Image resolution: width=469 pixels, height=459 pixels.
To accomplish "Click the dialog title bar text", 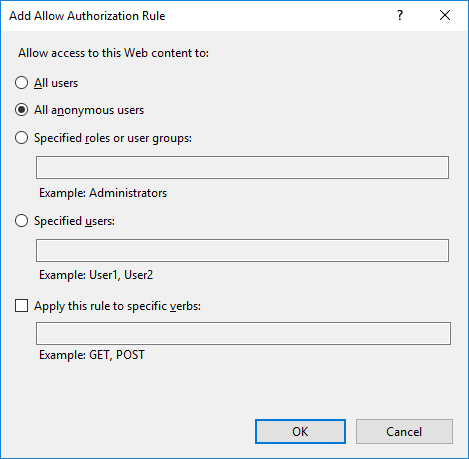I will point(87,16).
